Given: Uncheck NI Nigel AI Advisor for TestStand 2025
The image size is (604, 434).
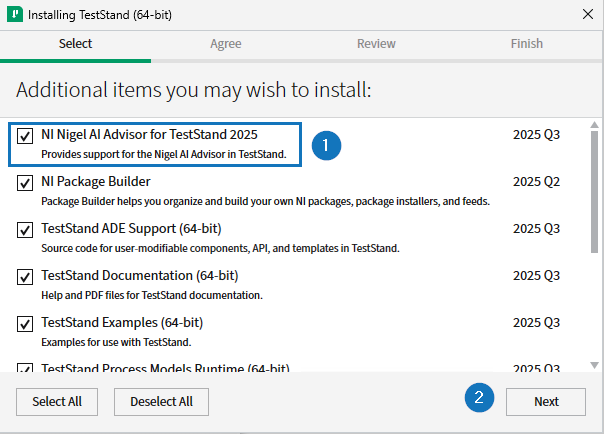Looking at the screenshot, I should pos(25,136).
